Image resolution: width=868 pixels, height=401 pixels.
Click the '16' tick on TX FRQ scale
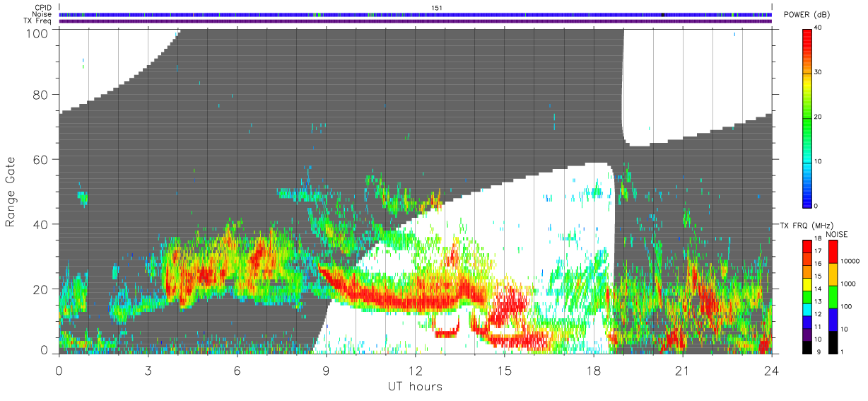pyautogui.click(x=819, y=263)
